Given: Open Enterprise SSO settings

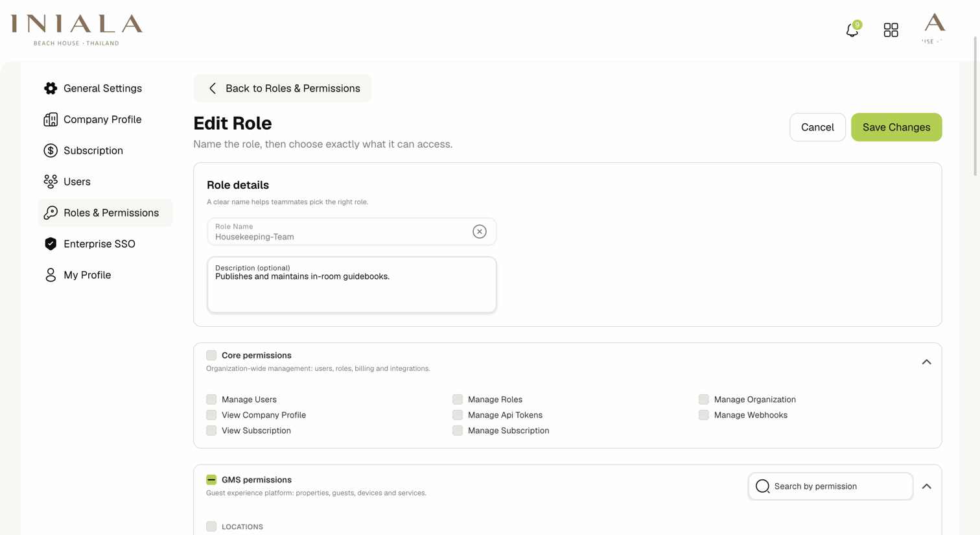Looking at the screenshot, I should click(x=105, y=244).
